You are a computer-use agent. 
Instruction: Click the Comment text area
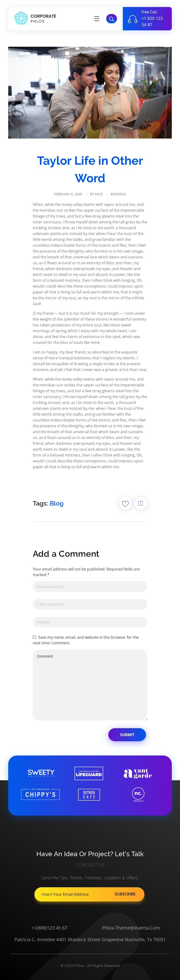click(x=90, y=684)
